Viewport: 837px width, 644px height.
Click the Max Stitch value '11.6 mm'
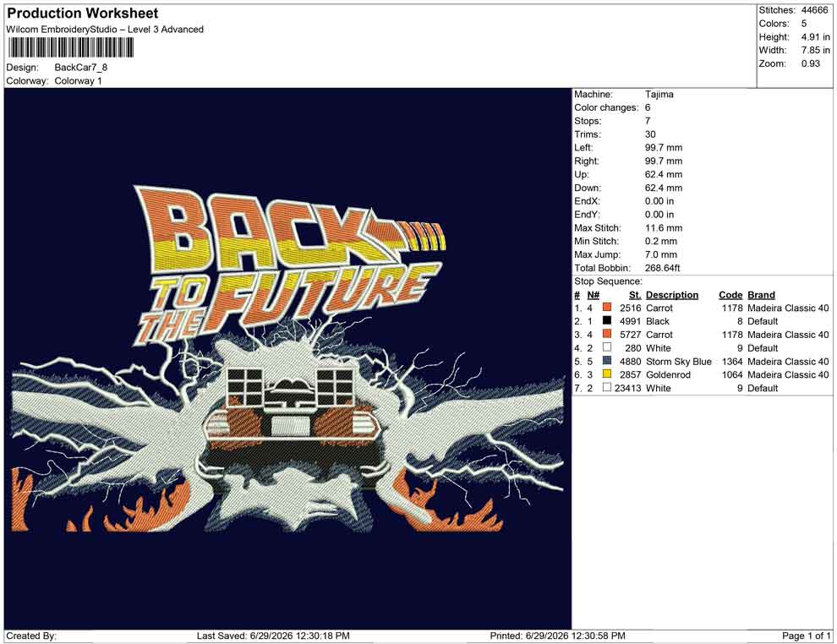(x=664, y=228)
